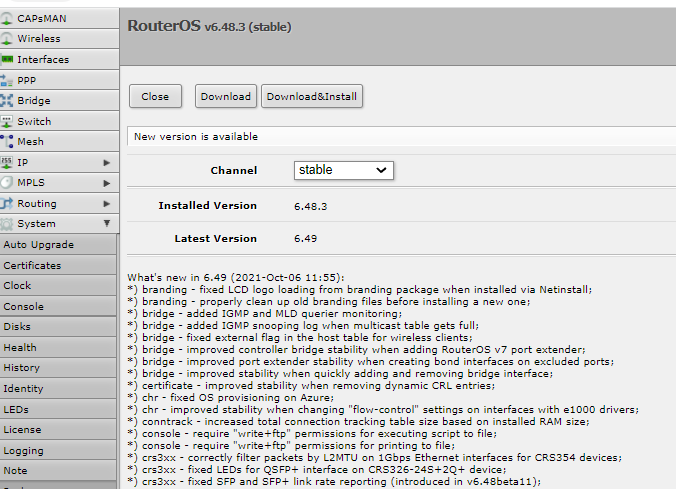Click the 'Latest Version' label

216,238
